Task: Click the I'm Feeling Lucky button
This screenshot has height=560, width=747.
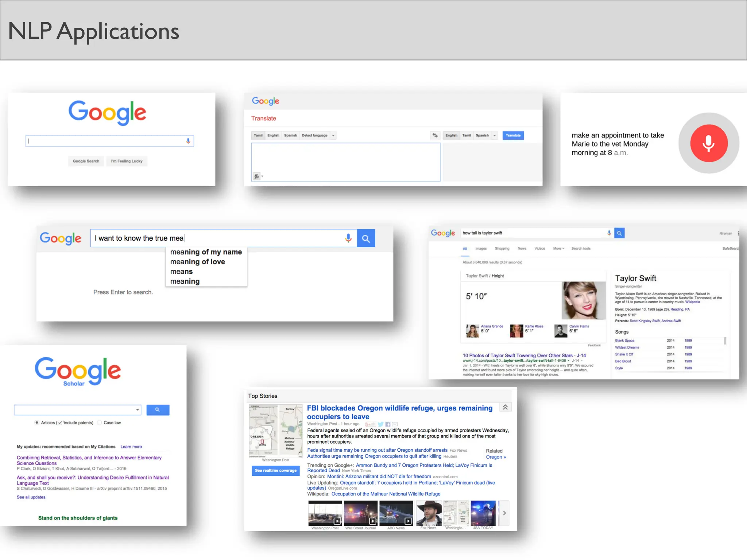Action: click(x=127, y=161)
